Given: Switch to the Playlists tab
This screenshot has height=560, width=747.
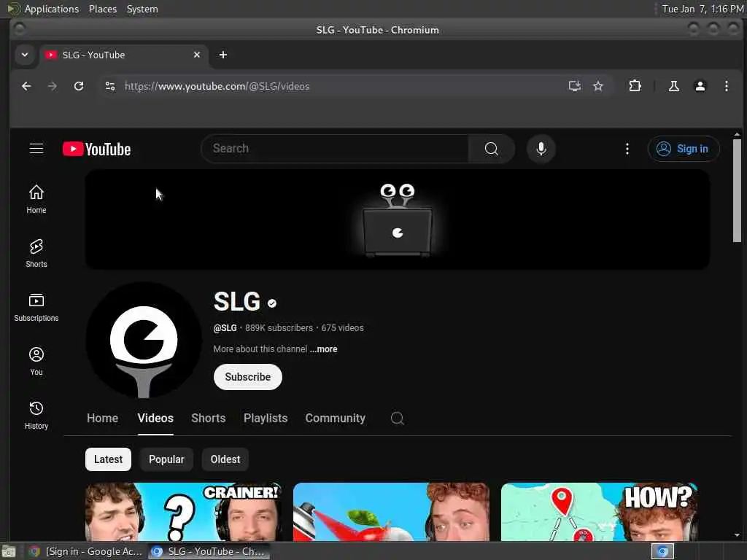Looking at the screenshot, I should click(266, 418).
